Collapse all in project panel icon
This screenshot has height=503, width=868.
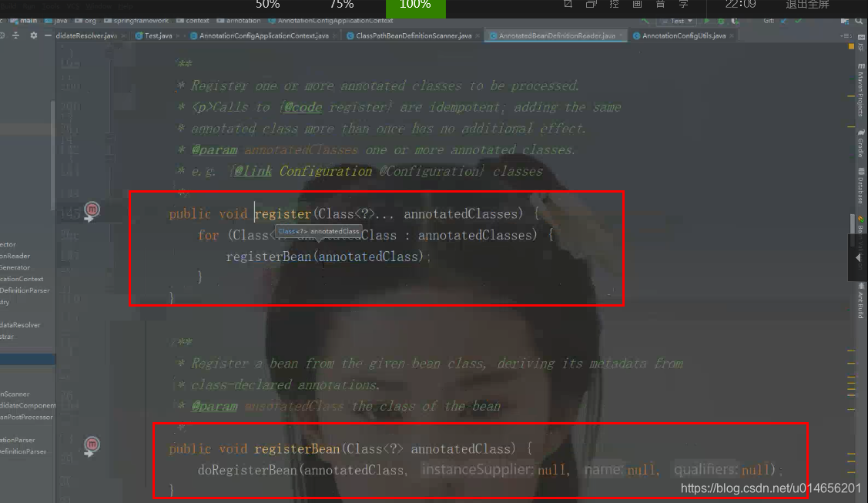[x=16, y=35]
